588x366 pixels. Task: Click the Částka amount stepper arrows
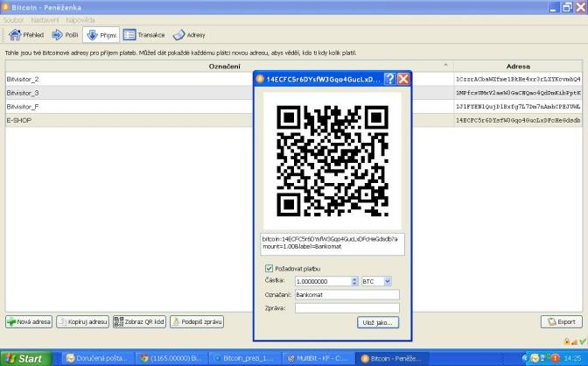click(x=354, y=281)
